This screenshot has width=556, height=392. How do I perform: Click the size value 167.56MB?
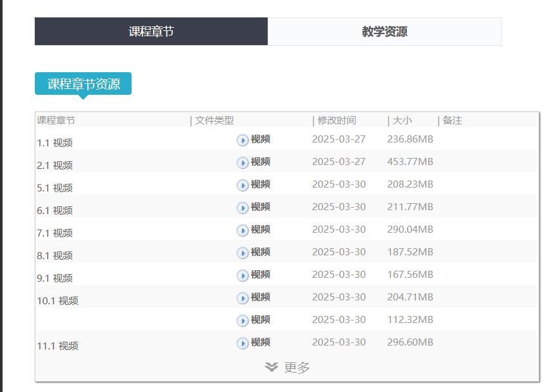pyautogui.click(x=410, y=275)
